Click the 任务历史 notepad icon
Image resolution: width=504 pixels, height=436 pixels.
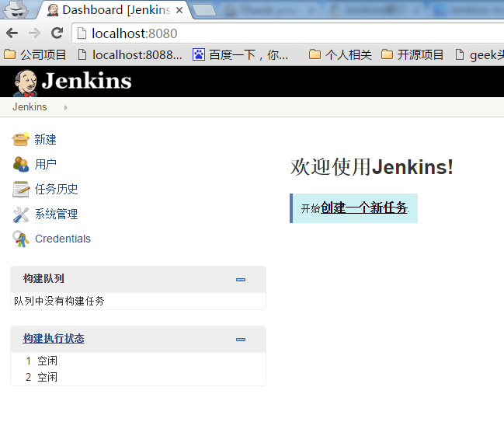(x=21, y=189)
